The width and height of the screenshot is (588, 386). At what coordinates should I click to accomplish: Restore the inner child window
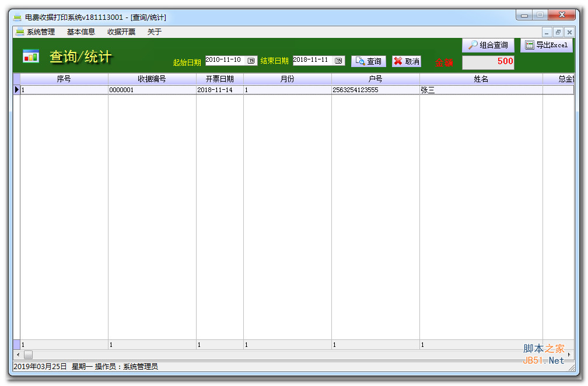click(x=558, y=32)
